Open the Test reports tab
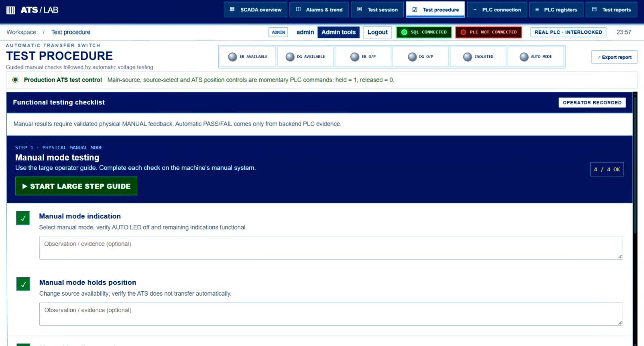 612,10
